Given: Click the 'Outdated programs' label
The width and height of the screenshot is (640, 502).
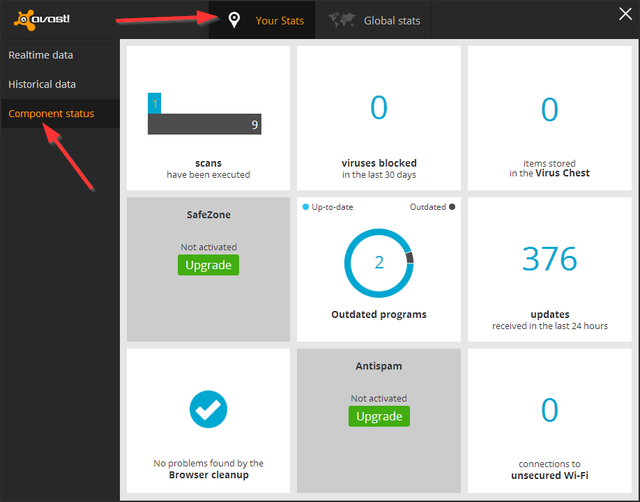Looking at the screenshot, I should [379, 314].
